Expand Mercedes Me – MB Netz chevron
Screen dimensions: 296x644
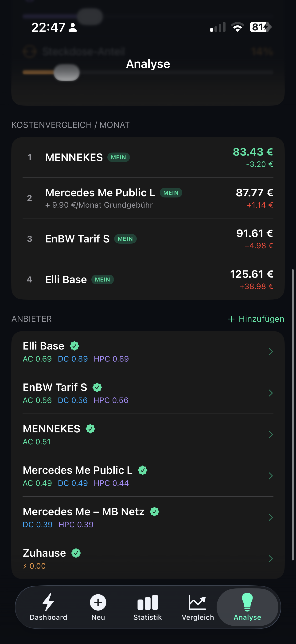pyautogui.click(x=271, y=517)
